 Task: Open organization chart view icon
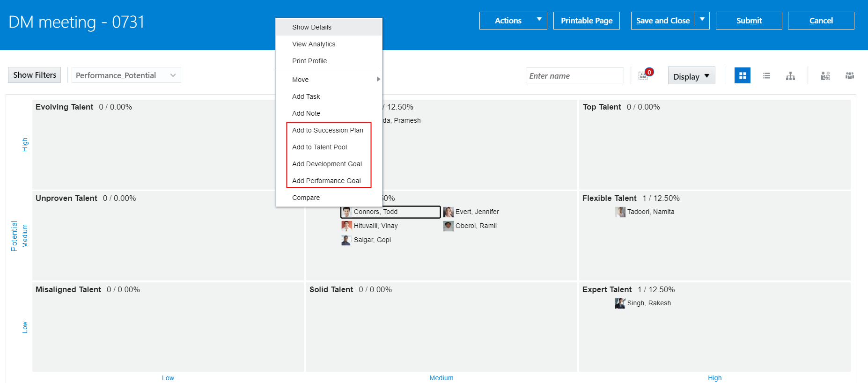790,76
